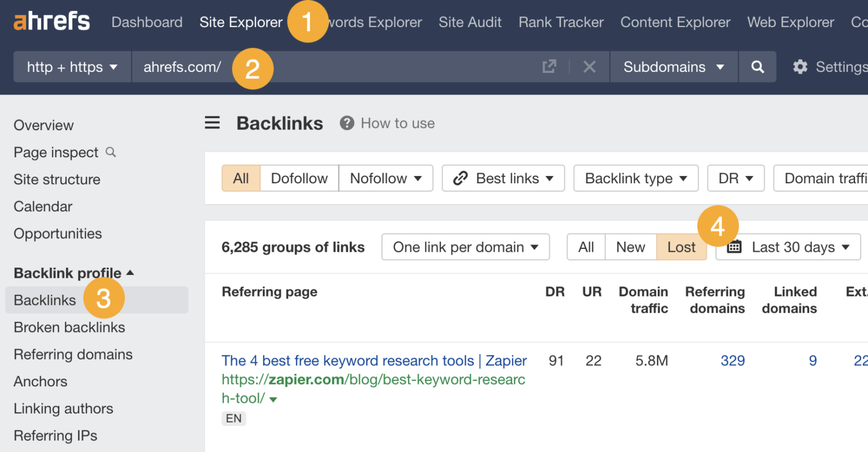Open the Subdomains dropdown

click(673, 66)
